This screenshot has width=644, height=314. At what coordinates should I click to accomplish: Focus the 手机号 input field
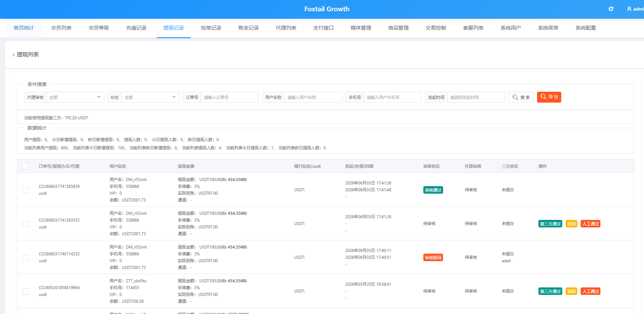393,97
